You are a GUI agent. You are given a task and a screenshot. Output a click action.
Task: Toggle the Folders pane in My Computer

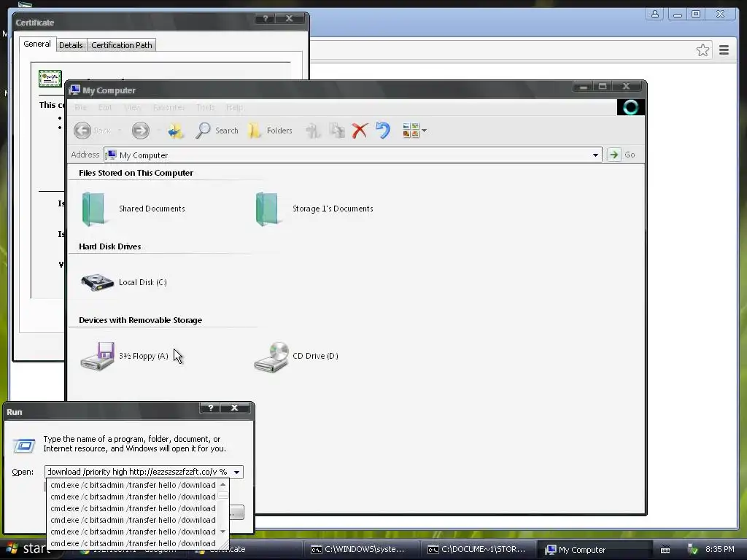pos(270,131)
